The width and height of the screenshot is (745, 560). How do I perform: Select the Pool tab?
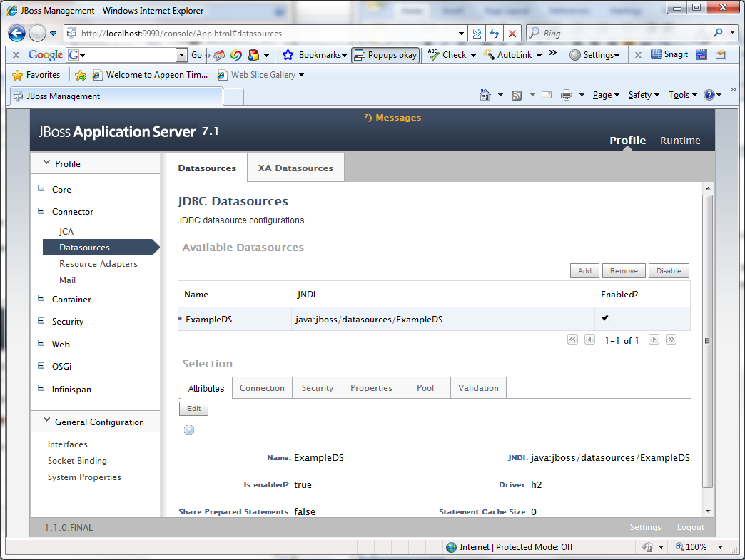425,388
